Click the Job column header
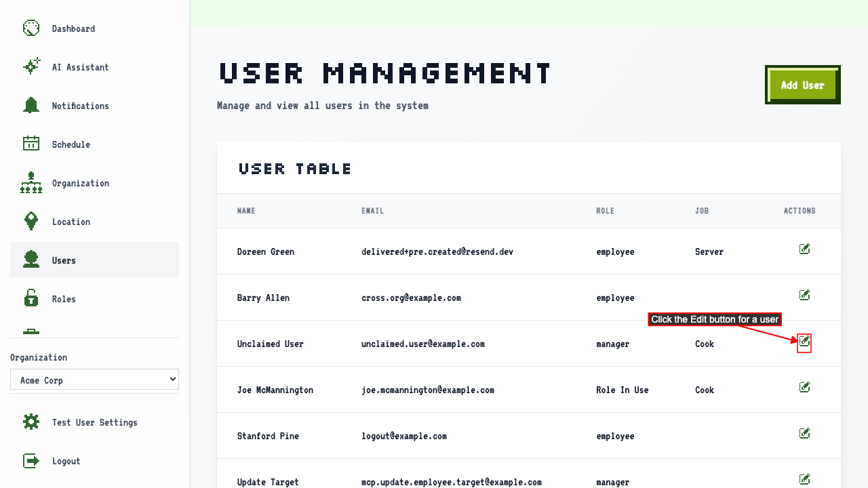The width and height of the screenshot is (868, 488). 702,211
